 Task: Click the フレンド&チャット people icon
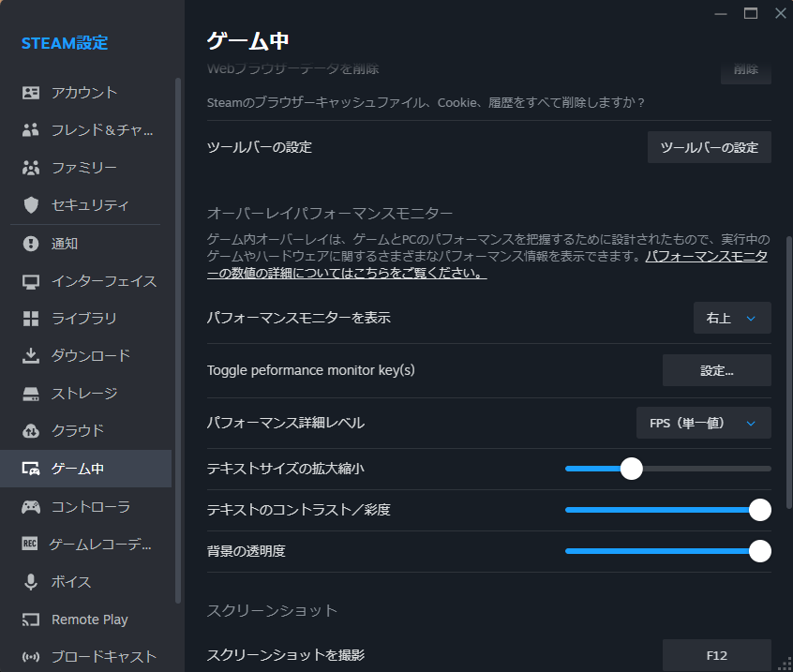(x=31, y=130)
